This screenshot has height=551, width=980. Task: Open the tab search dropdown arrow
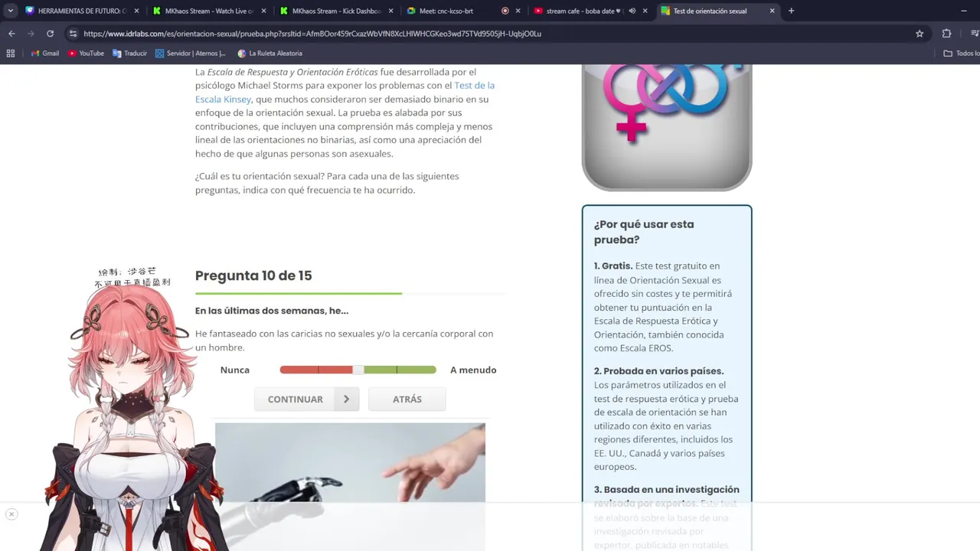pos(11,11)
